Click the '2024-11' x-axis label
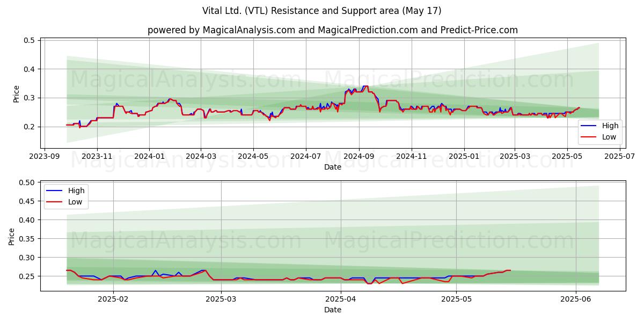The width and height of the screenshot is (644, 322). click(x=412, y=157)
